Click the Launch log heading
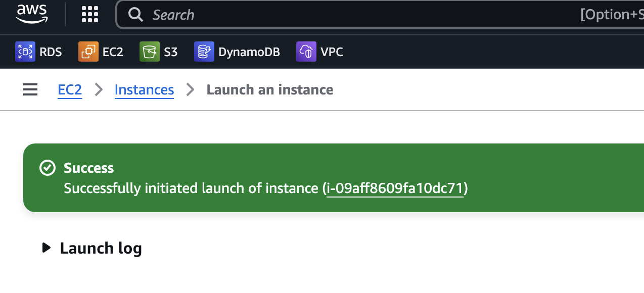Image resolution: width=644 pixels, height=293 pixels. (x=101, y=248)
